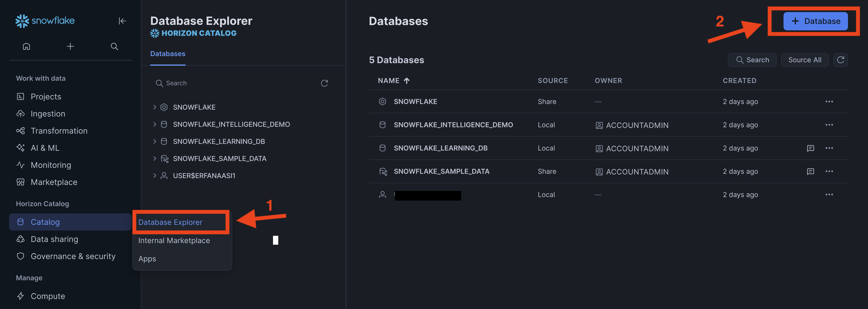
Task: Select SNOWFLAKE_INTELLIGENCE_DEMO in explorer tree
Action: pos(232,125)
